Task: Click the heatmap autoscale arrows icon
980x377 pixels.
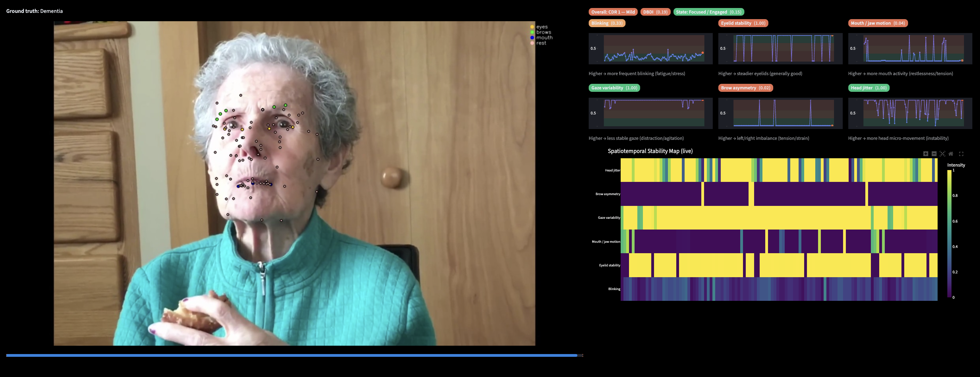Action: [942, 154]
